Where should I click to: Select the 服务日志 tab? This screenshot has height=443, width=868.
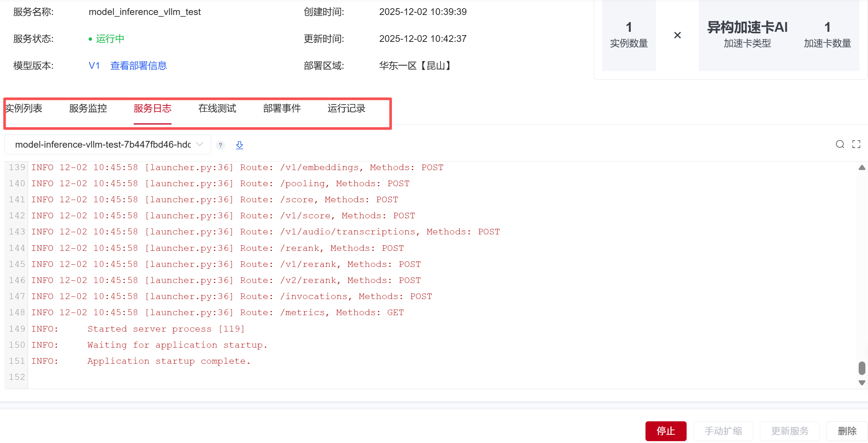[153, 108]
